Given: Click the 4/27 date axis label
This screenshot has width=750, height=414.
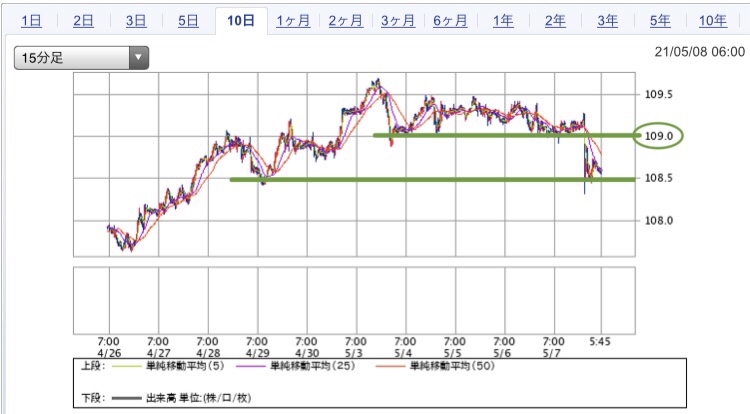Looking at the screenshot, I should (x=158, y=353).
